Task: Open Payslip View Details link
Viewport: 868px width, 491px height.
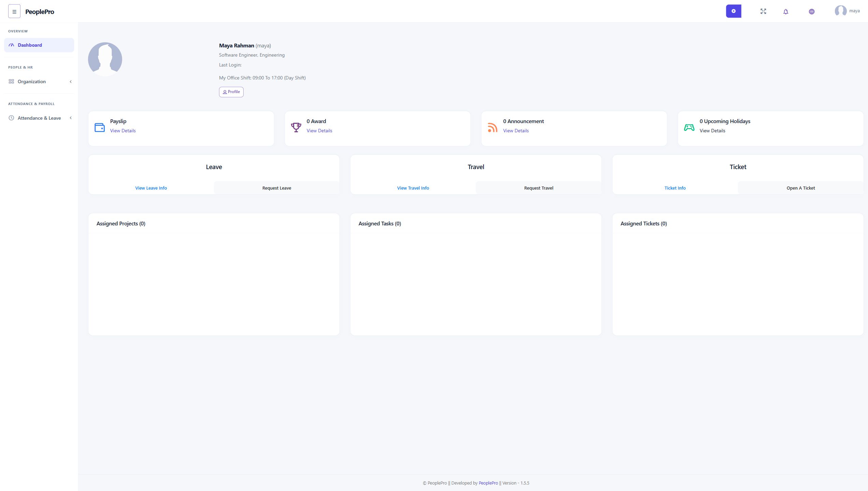Action: pyautogui.click(x=123, y=131)
